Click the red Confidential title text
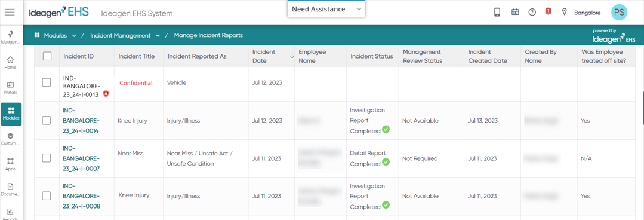This screenshot has width=644, height=220. pos(136,83)
